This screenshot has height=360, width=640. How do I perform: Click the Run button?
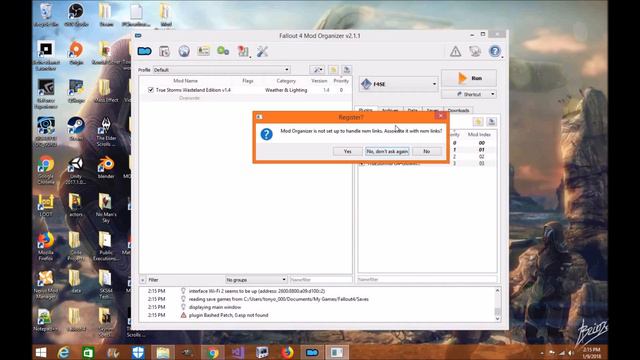[469, 78]
